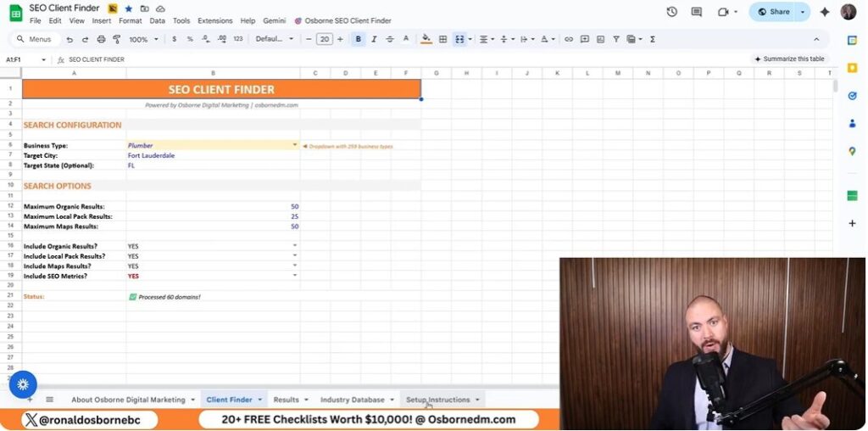
Task: Open text rotation dropdown
Action: [x=547, y=39]
